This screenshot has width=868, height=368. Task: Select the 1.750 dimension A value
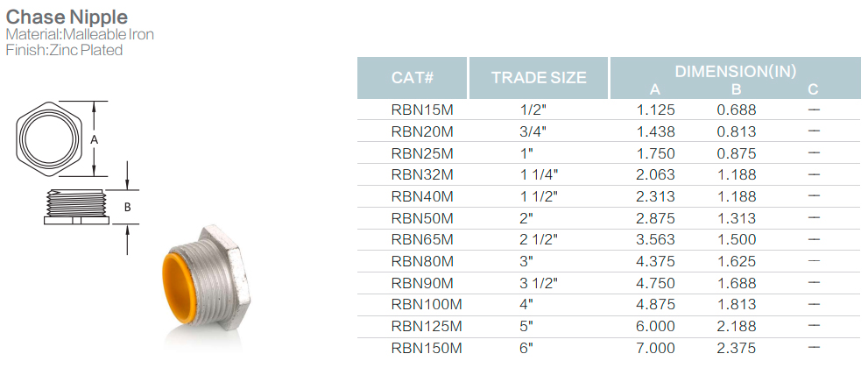[x=656, y=153]
